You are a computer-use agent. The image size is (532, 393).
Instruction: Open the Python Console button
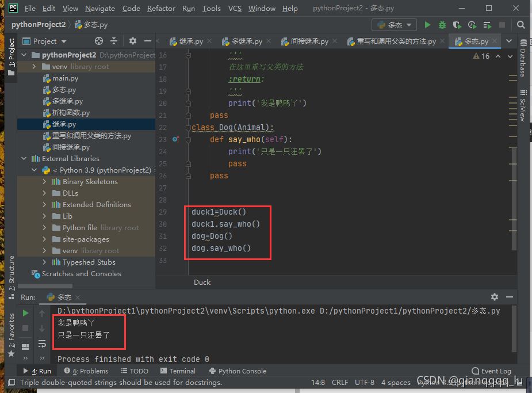(238, 371)
